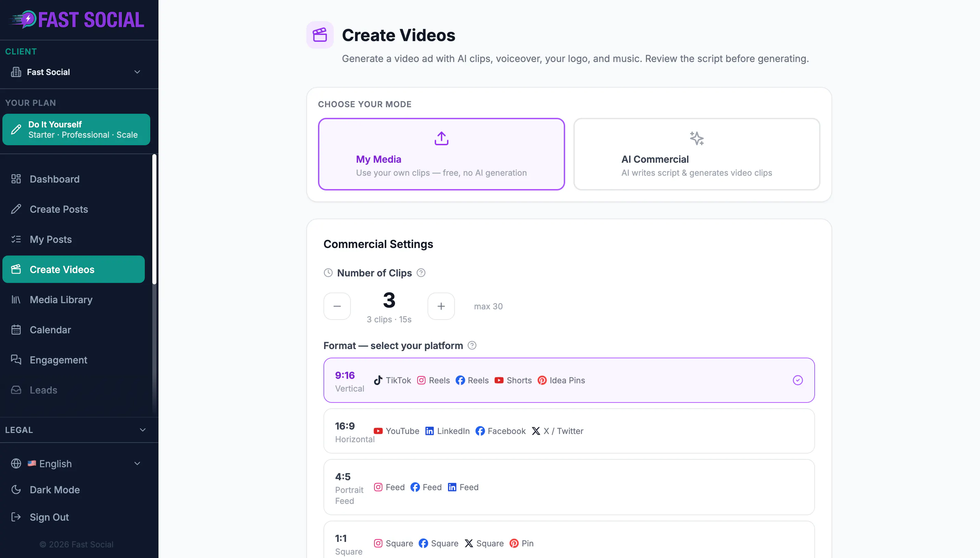Open the Fast Social client dropdown
Image resolution: width=980 pixels, height=558 pixels.
(x=76, y=72)
